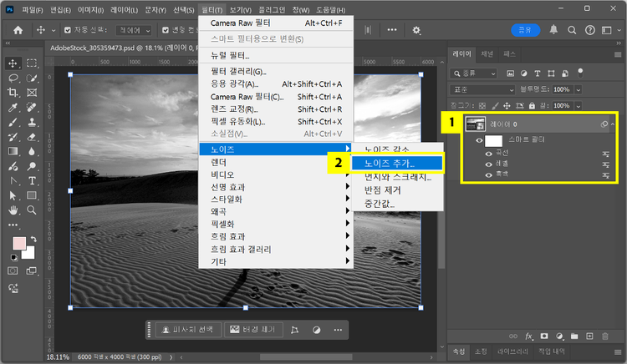
Task: Hide the 레벨 smart filter eye
Action: coord(489,164)
